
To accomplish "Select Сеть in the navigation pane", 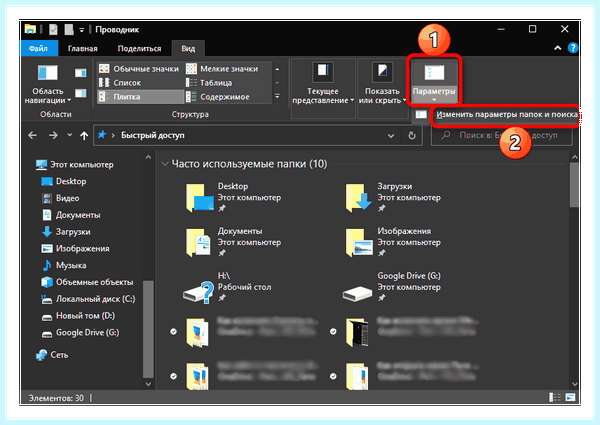I will (52, 355).
